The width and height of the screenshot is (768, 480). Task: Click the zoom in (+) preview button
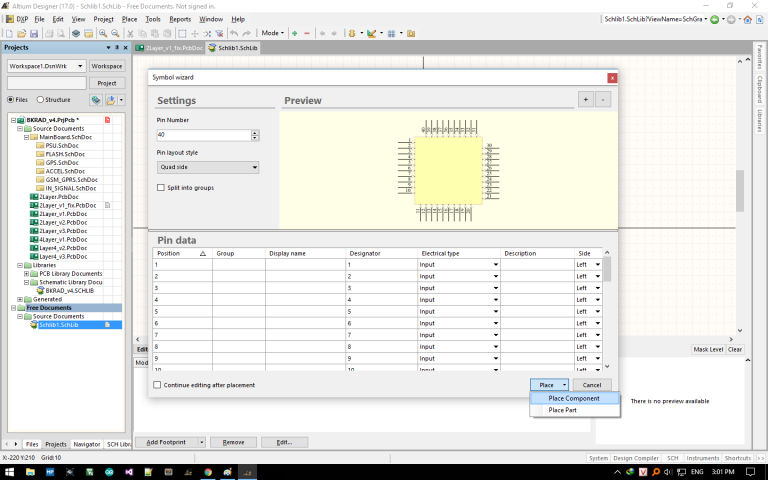click(x=585, y=99)
